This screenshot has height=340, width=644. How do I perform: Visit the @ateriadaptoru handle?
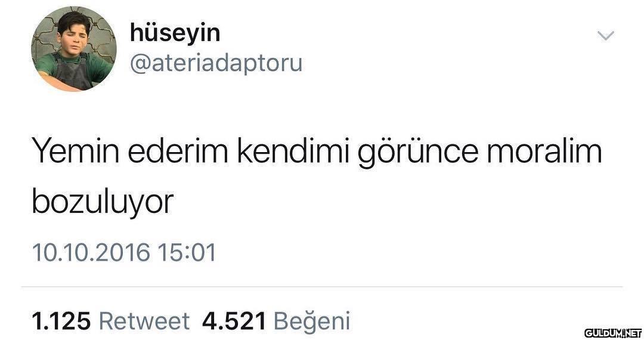click(216, 63)
